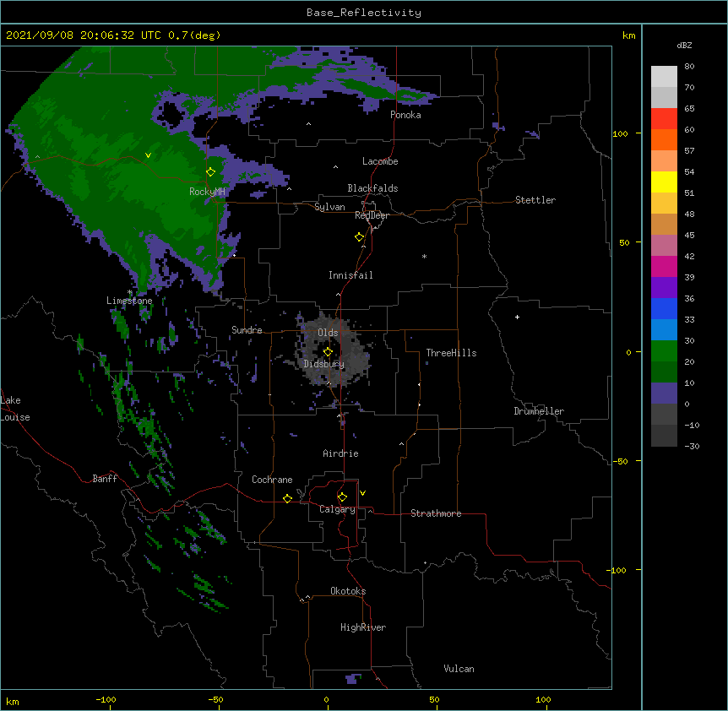Click the white plus marker northwest of Drumheller
Image resolution: width=728 pixels, height=711 pixels.
click(x=517, y=317)
